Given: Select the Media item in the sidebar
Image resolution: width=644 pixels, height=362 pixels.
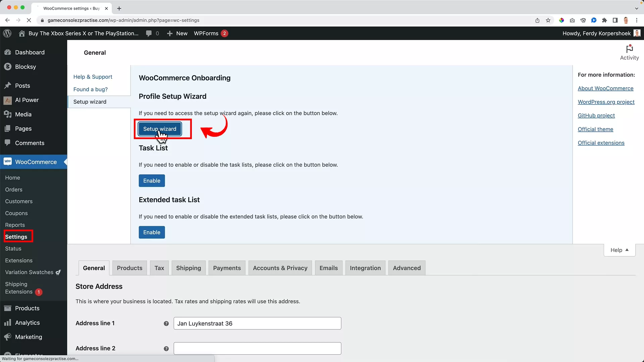Looking at the screenshot, I should [23, 114].
